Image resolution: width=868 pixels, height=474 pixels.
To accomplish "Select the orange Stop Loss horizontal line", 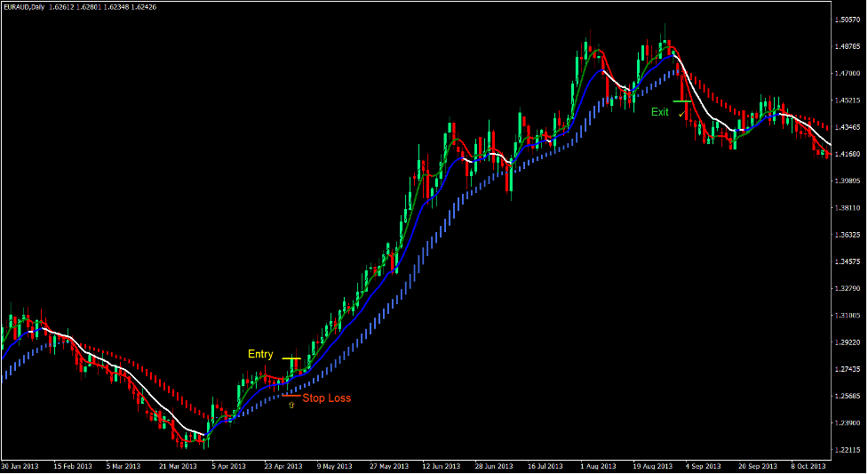I will tap(291, 396).
